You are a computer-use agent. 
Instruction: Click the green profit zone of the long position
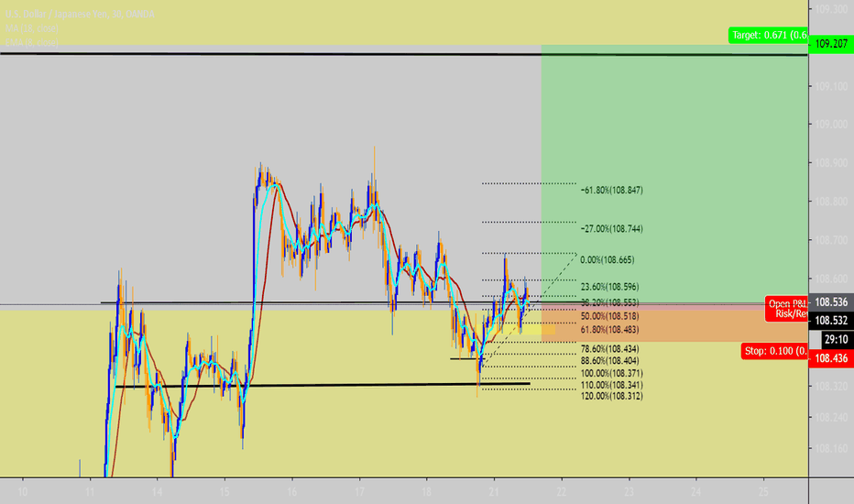674,173
